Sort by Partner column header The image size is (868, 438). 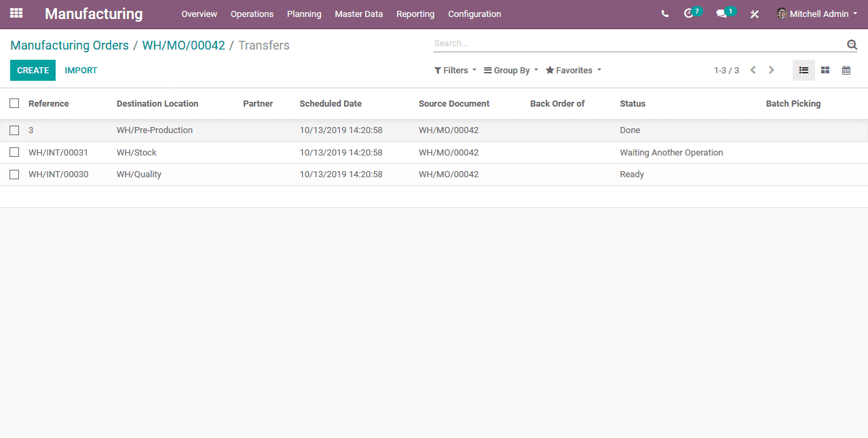(258, 104)
